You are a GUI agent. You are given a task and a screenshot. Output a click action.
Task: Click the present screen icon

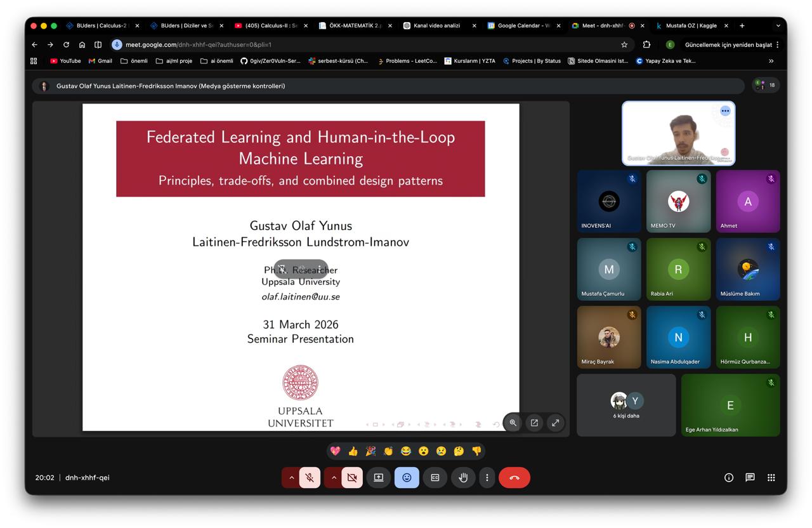click(x=378, y=477)
